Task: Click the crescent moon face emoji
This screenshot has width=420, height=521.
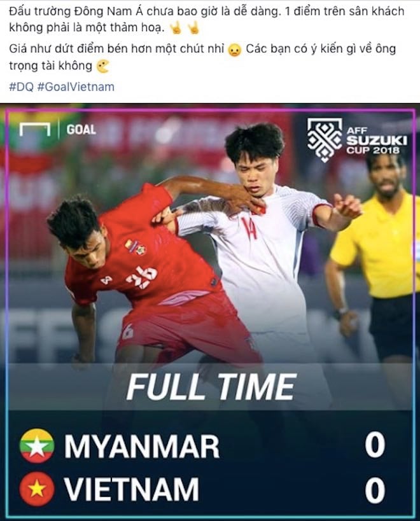Action: click(102, 66)
